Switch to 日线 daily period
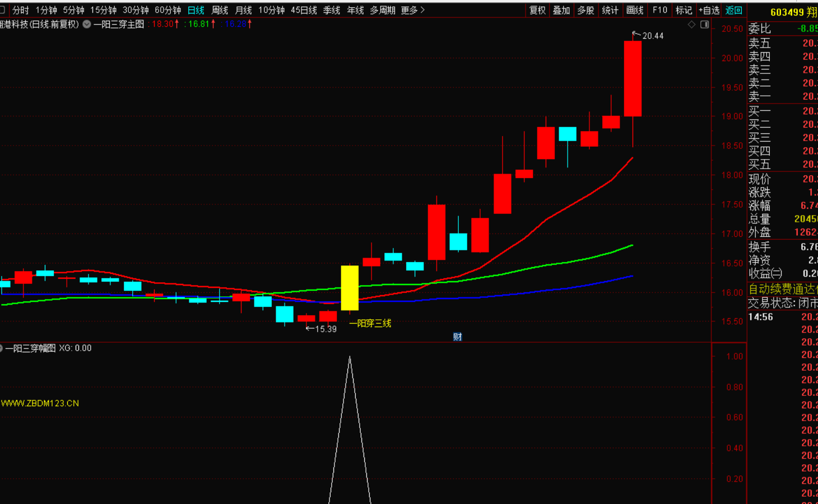This screenshot has height=504, width=818. 196,10
